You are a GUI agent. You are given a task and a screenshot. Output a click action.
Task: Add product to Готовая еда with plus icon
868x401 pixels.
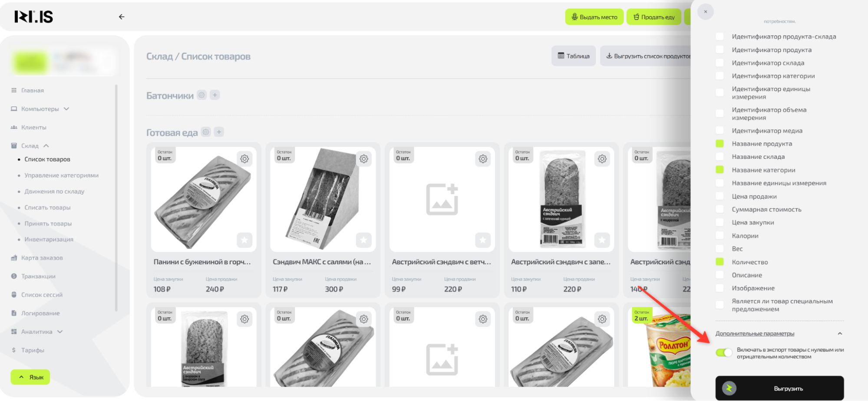(x=219, y=132)
